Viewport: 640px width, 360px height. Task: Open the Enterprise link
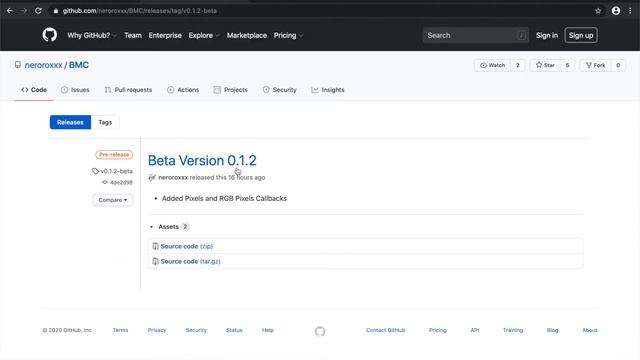point(165,36)
